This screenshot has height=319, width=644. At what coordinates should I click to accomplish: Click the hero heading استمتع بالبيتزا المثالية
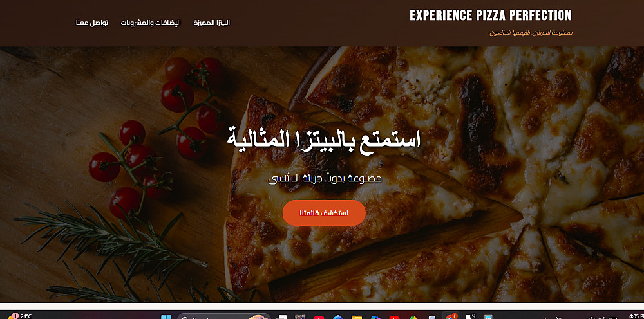[324, 140]
